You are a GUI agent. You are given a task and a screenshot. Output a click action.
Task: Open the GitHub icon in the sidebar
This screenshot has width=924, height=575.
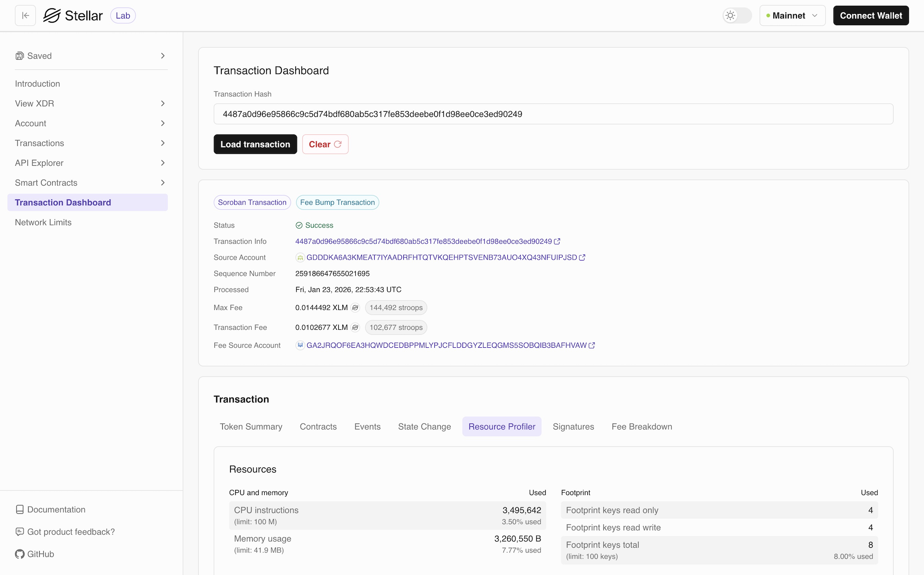point(20,554)
